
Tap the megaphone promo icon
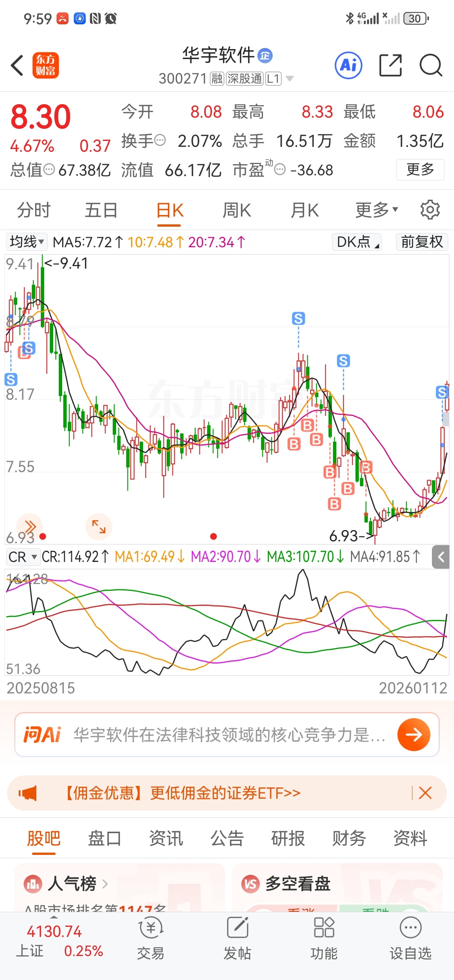(27, 793)
